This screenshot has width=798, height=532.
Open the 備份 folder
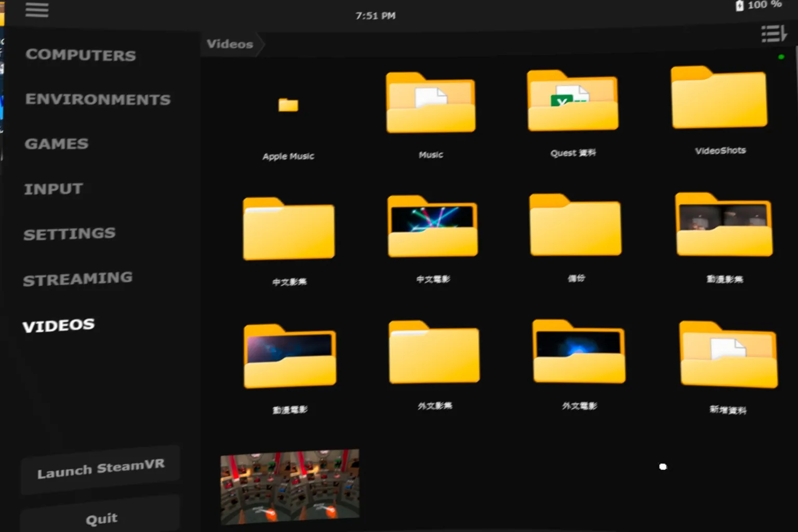point(575,224)
